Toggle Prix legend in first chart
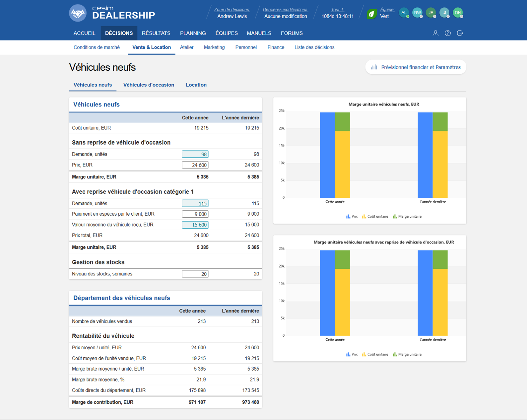 352,217
